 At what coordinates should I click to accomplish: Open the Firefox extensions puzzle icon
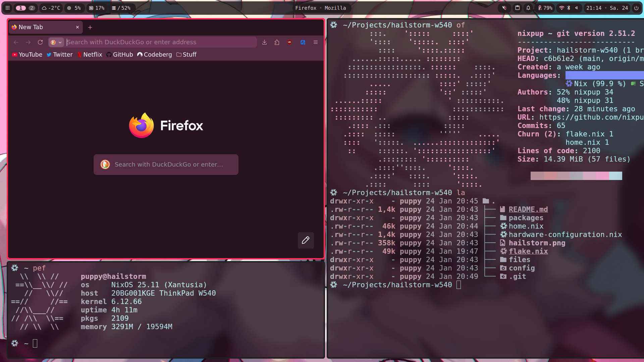point(277,42)
